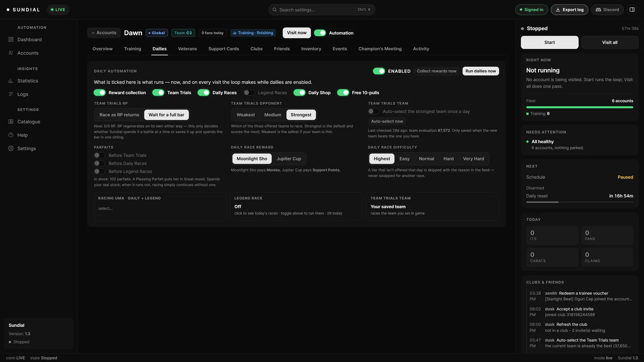The image size is (644, 362).
Task: Click the Visit now button
Action: [x=297, y=33]
